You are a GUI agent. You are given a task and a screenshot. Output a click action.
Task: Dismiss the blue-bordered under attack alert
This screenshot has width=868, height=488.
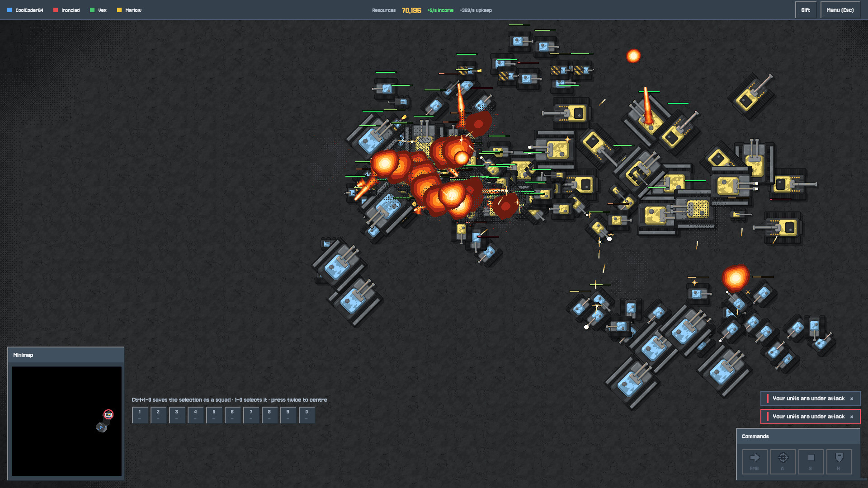pos(851,399)
